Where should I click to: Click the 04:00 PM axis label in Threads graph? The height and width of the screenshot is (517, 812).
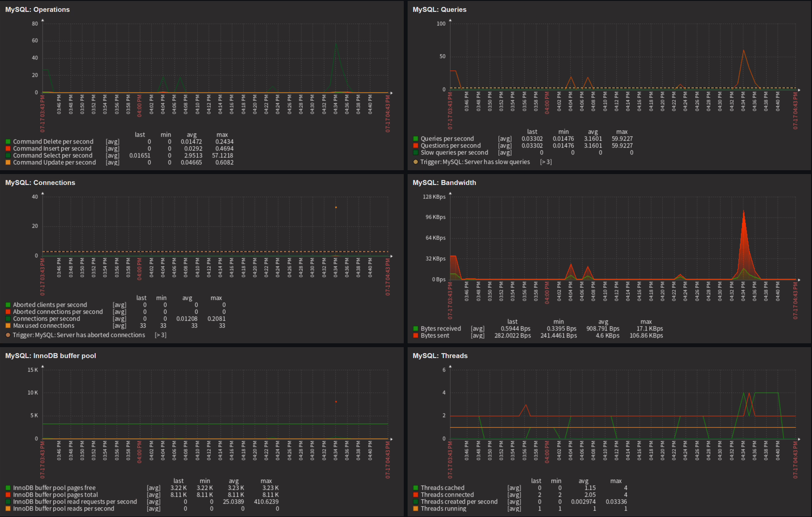(547, 452)
